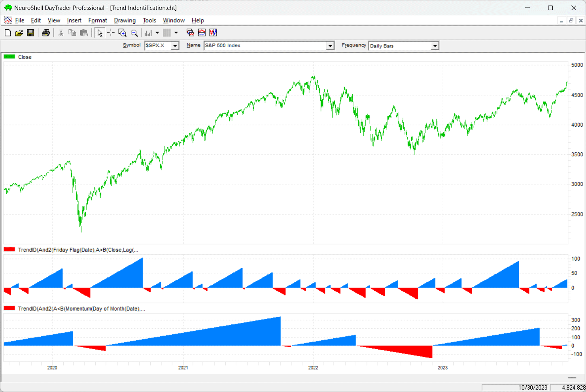Click red swatch of Friday Flag TrendID
Viewport: 586px width, 392px height.
(x=9, y=250)
